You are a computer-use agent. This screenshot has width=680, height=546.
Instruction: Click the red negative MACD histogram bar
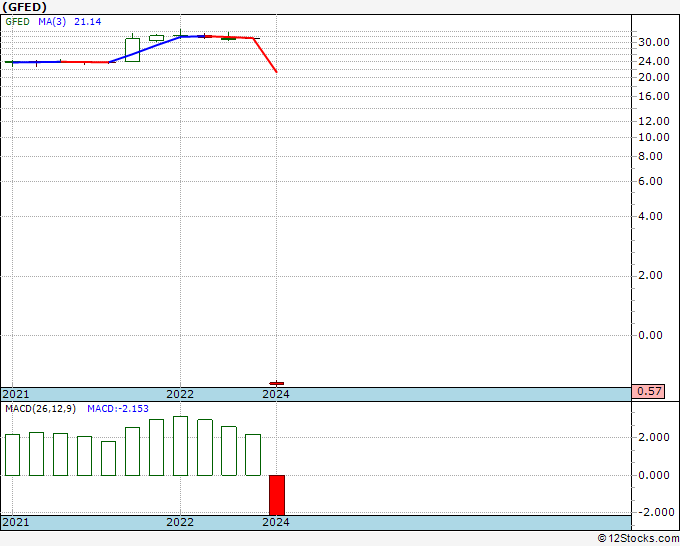277,495
